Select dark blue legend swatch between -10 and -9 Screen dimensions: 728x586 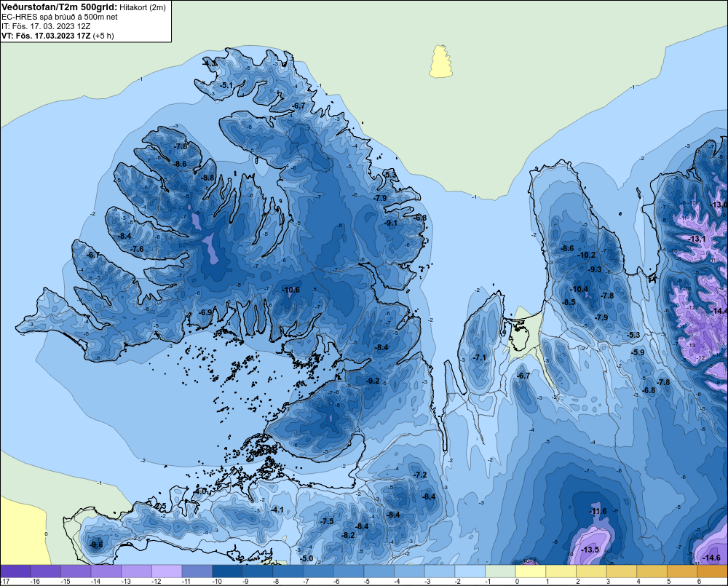pyautogui.click(x=227, y=571)
